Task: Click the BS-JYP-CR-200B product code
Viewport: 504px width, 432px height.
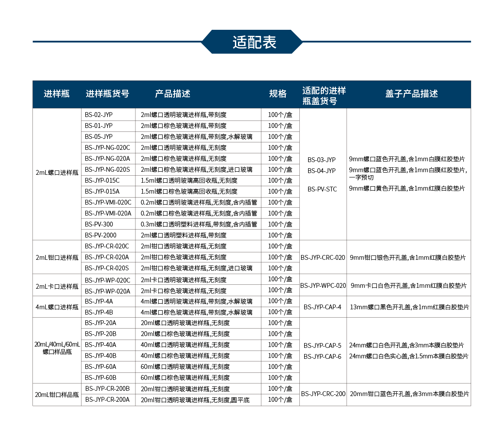Action: pos(107,389)
